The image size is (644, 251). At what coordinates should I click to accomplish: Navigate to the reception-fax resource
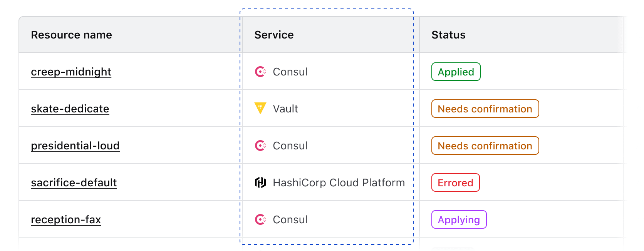click(x=66, y=220)
